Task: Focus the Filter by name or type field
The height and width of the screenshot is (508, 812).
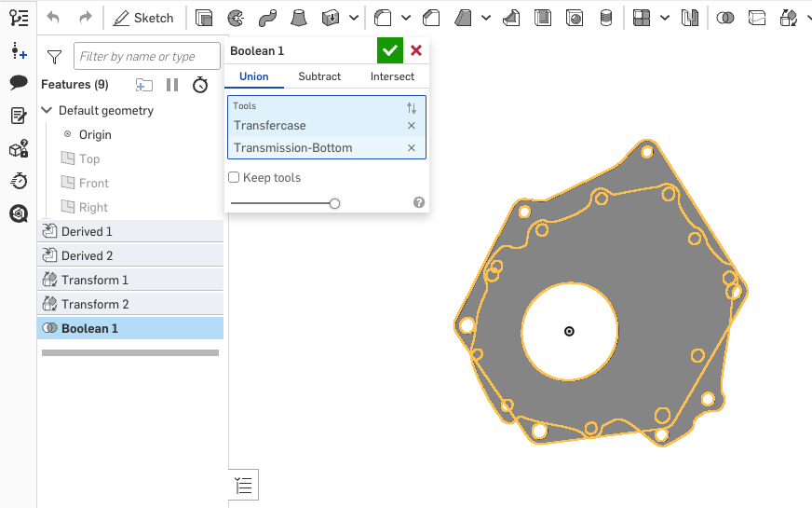Action: click(147, 56)
